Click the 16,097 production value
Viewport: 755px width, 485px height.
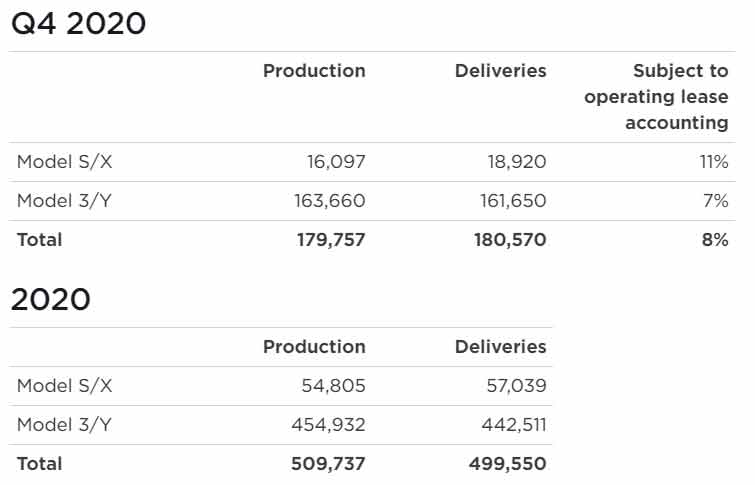[x=336, y=162]
